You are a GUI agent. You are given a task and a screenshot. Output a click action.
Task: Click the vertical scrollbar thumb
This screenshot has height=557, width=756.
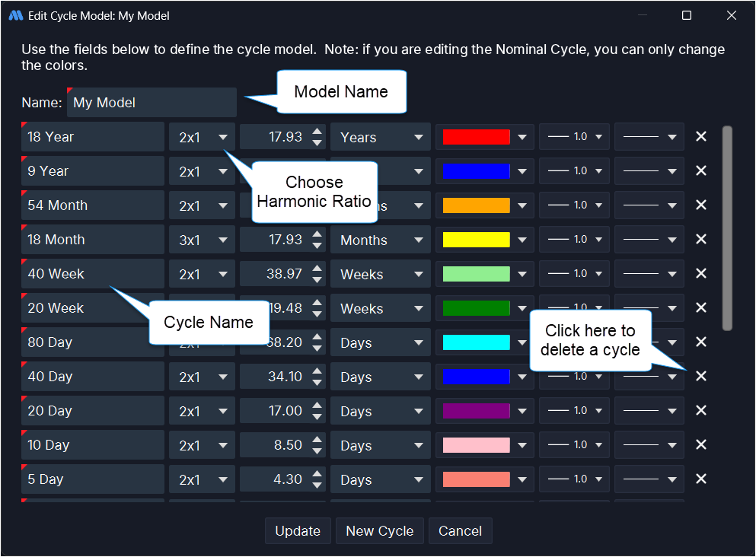(727, 228)
